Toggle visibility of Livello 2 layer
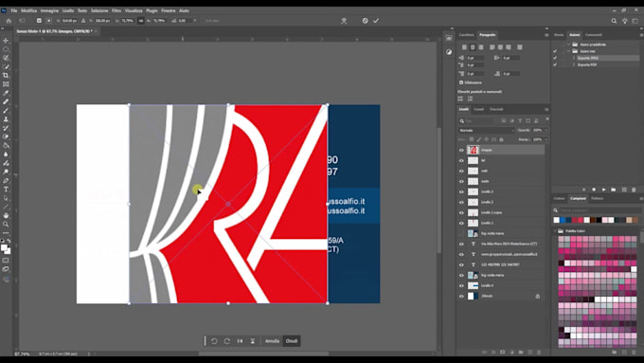644x363 pixels. pyautogui.click(x=461, y=202)
